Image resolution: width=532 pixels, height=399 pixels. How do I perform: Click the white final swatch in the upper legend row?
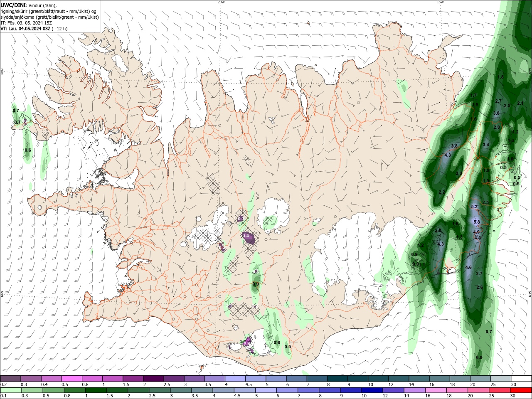click(521, 379)
